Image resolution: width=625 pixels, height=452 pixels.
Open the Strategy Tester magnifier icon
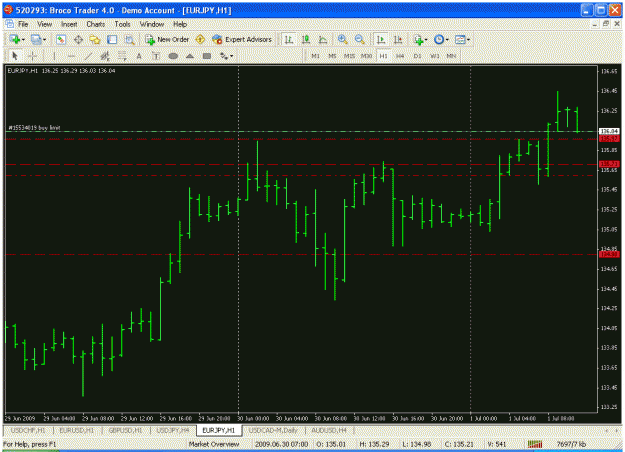tap(129, 39)
